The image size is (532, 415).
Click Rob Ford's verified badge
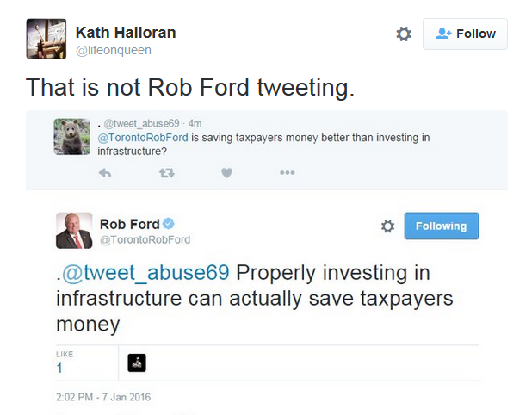(x=170, y=225)
